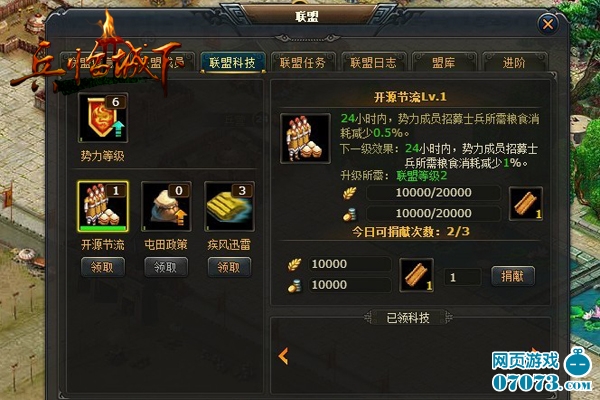Viewport: 600px width, 400px height.
Task: Go to the 进阶 tab
Action: point(514,62)
